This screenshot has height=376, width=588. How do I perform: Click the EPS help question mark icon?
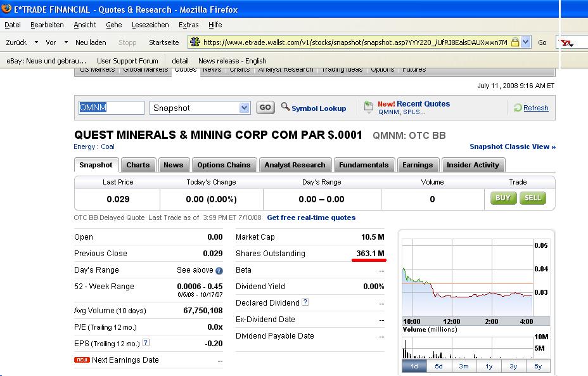click(x=146, y=343)
